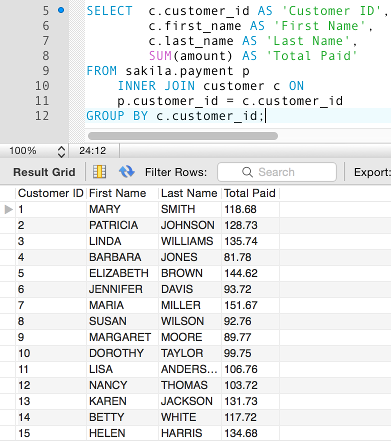Select cell 144.62
Viewport: 391px width, 441px height.
(250, 273)
